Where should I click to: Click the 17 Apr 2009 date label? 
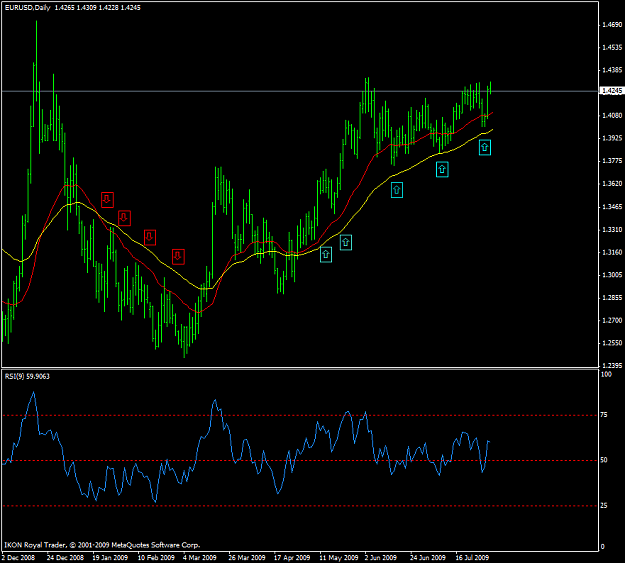coord(292,557)
